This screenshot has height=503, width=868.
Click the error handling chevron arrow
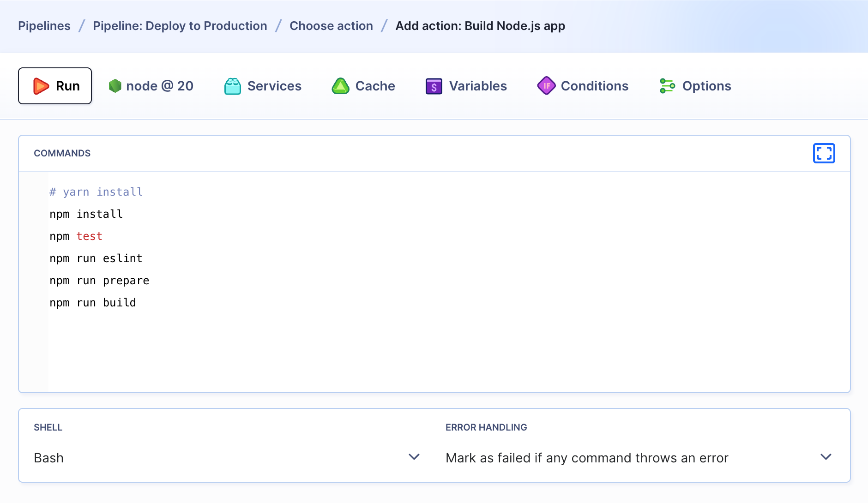coord(826,457)
